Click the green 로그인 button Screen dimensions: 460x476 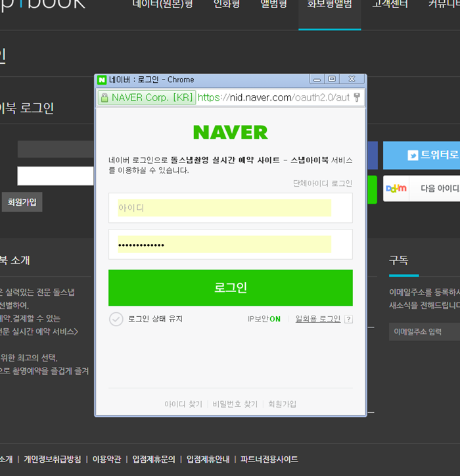point(231,288)
